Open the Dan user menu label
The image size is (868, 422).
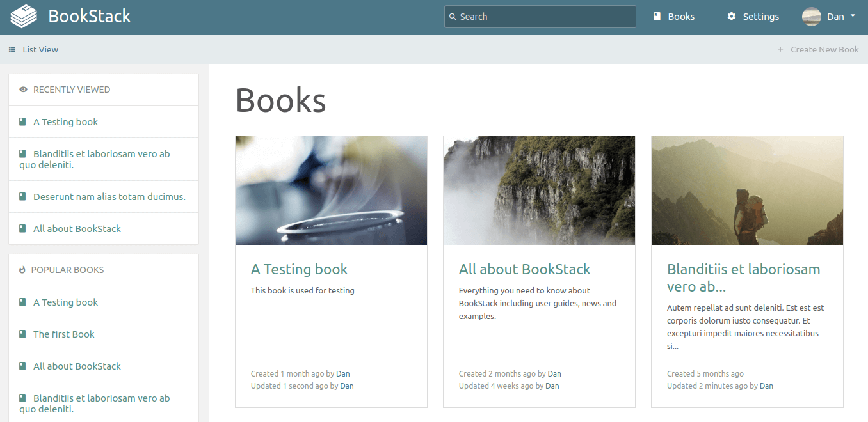pyautogui.click(x=835, y=17)
